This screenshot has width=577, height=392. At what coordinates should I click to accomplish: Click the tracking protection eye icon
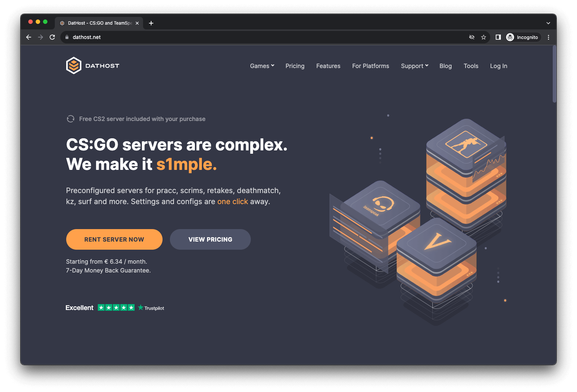coord(472,37)
